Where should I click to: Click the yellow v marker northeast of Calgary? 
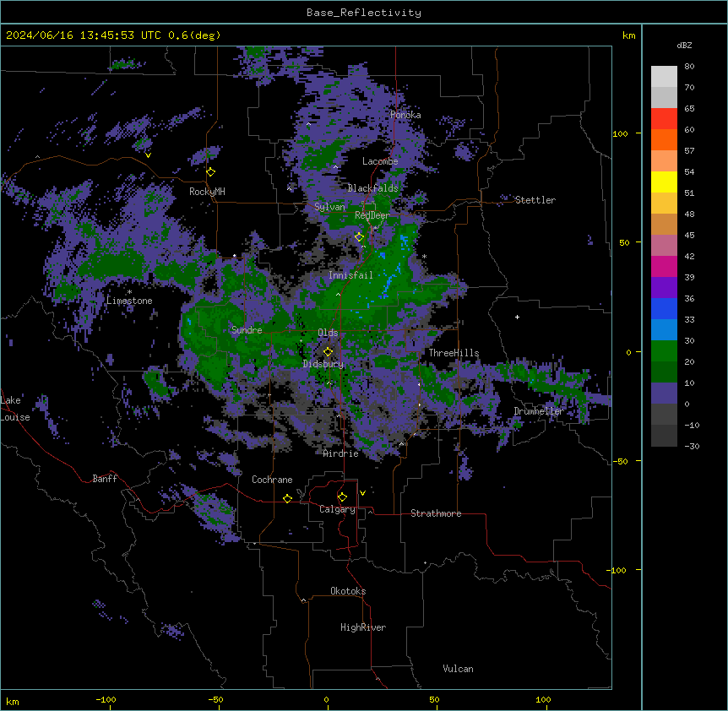click(362, 493)
